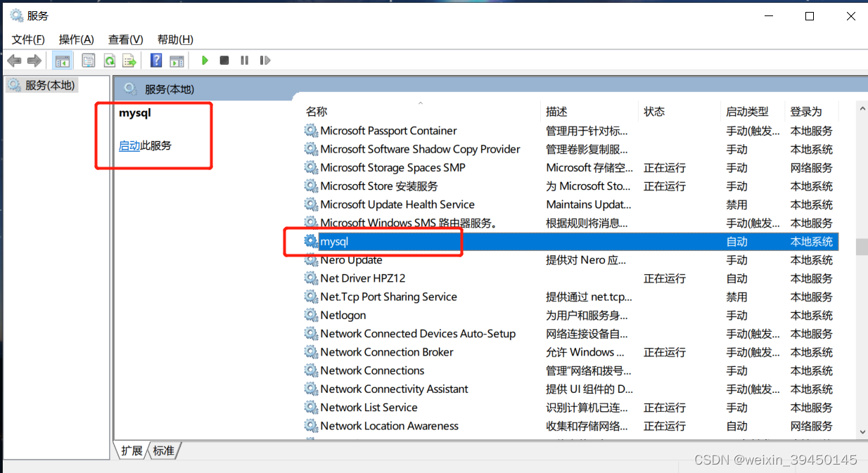
Task: Click 正在运行 status of Net Driver HPZ12
Action: point(664,278)
